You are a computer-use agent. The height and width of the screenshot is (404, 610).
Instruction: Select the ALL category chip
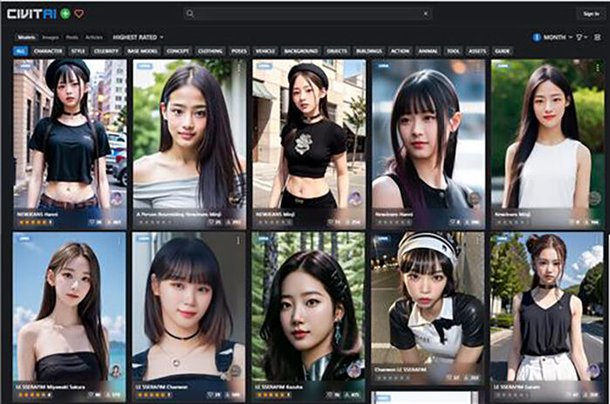click(x=21, y=51)
